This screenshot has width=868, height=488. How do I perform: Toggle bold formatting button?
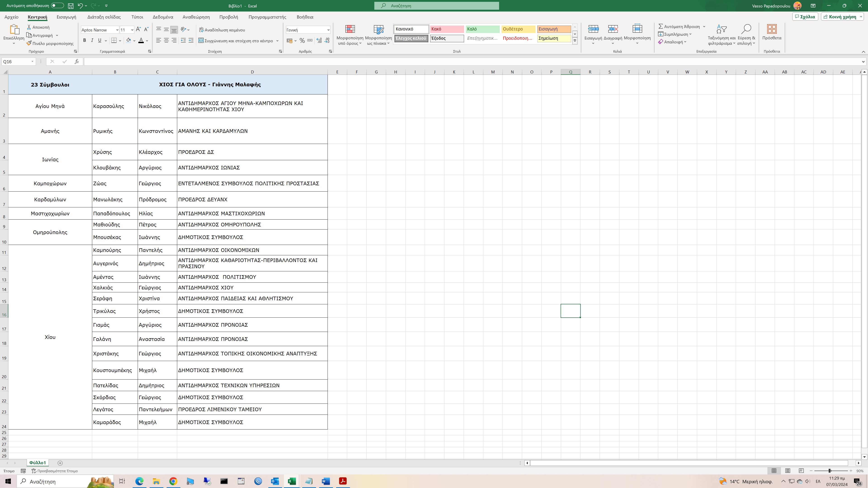(x=84, y=40)
